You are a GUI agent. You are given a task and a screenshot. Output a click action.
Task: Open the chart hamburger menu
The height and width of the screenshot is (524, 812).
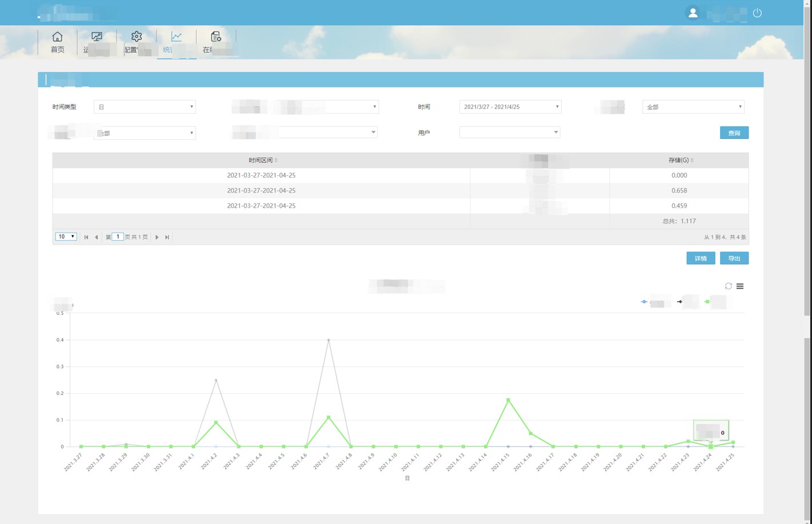(x=740, y=286)
